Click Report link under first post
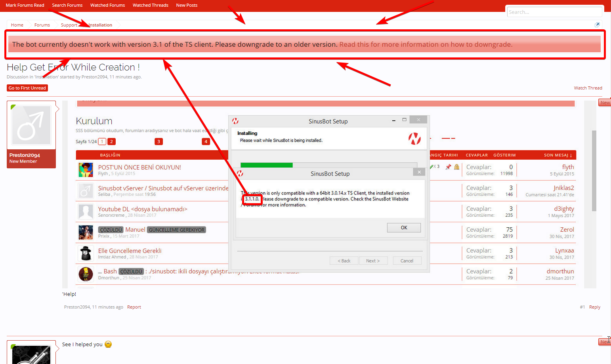Screen dimensions: 611x364 coord(134,307)
